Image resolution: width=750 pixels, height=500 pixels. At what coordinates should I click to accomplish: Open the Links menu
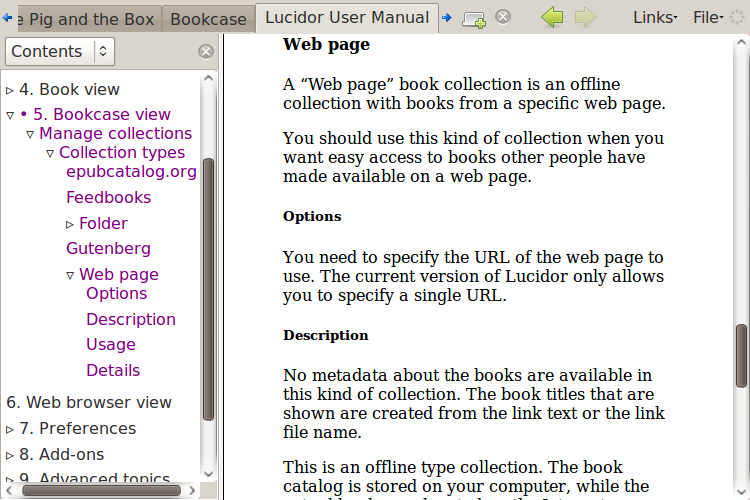tap(655, 18)
